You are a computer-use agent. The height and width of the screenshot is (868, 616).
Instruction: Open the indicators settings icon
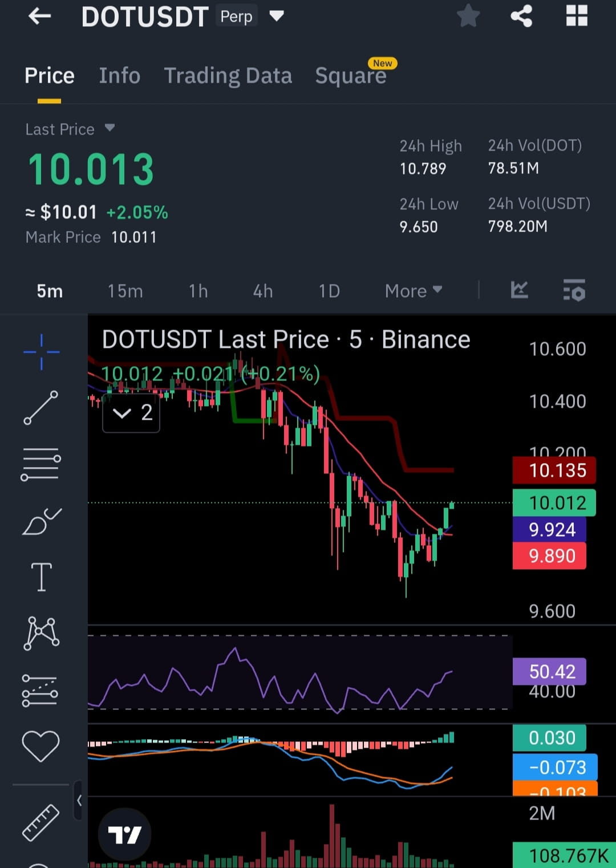[x=574, y=290]
